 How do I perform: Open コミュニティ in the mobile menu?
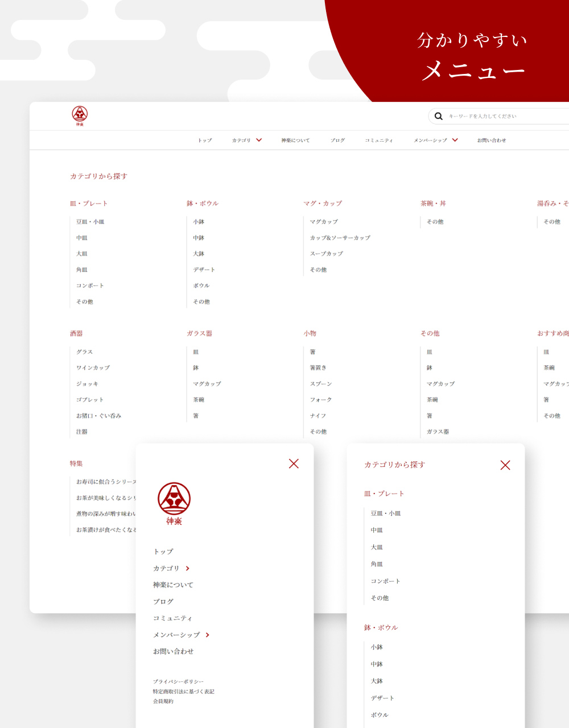173,618
